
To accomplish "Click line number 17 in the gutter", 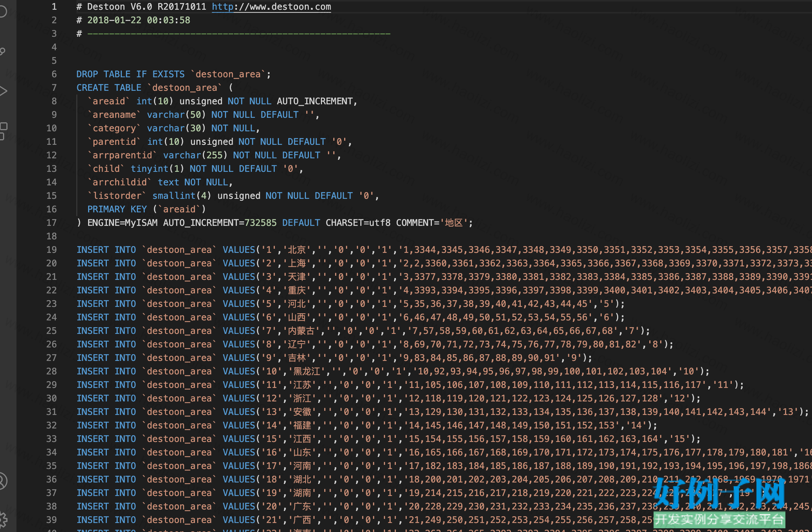I will click(52, 223).
